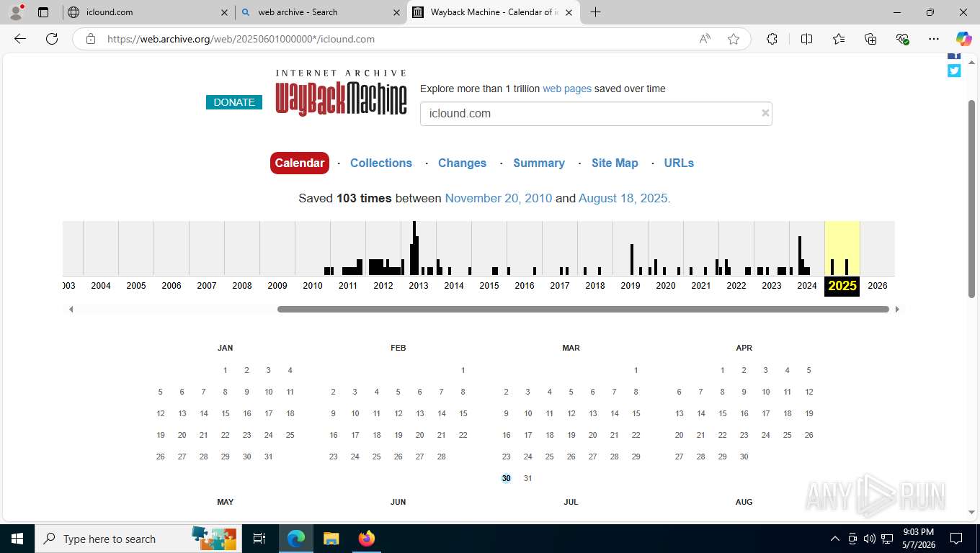Toggle the Split screen icon
The height and width of the screenshot is (553, 980).
pyautogui.click(x=806, y=39)
